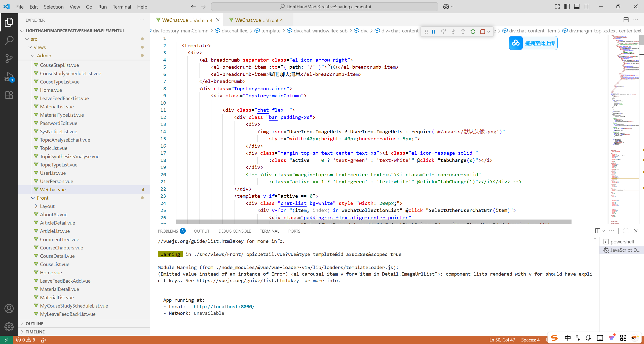Screen dimensions: 644x344
Task: Click the split terminal icon
Action: (597, 231)
